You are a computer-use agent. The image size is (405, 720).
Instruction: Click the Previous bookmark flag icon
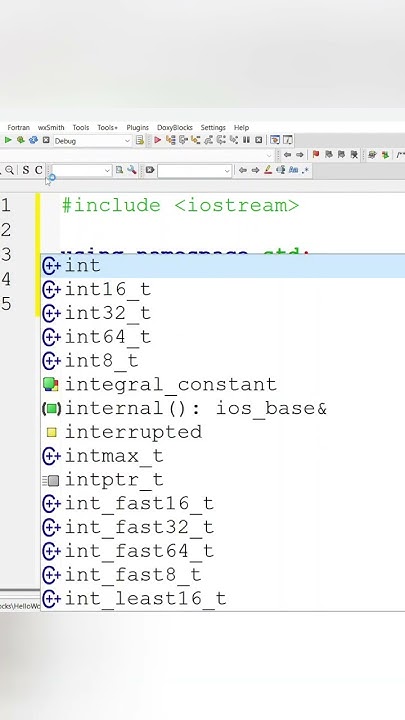point(329,155)
